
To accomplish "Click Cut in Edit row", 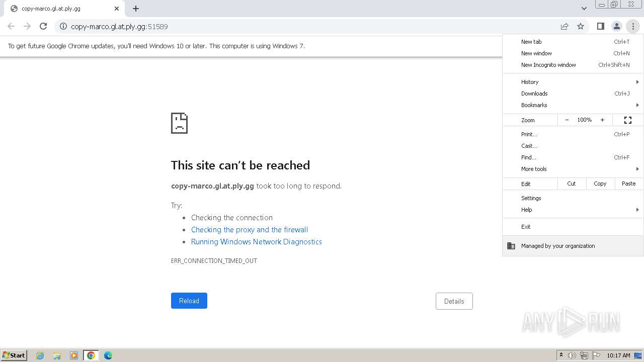I will 572,184.
